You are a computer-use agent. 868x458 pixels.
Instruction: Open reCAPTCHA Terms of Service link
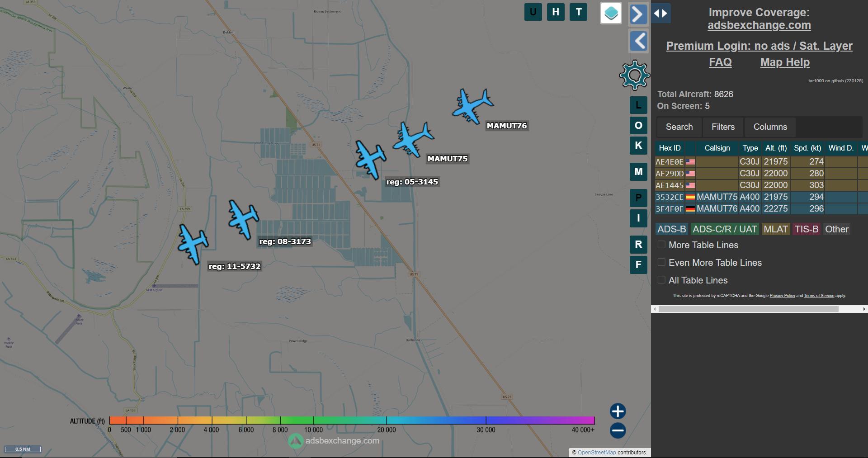point(819,296)
